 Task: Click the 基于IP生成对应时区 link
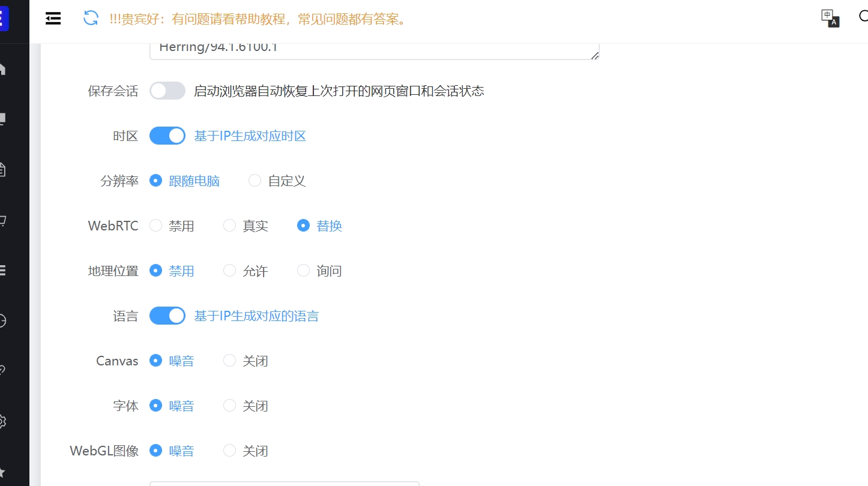coord(250,136)
